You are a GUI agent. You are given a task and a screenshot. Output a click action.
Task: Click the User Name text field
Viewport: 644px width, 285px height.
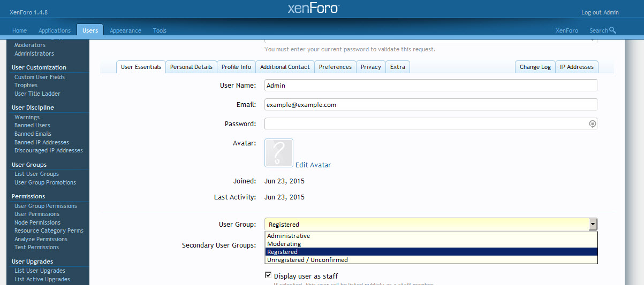tap(431, 86)
